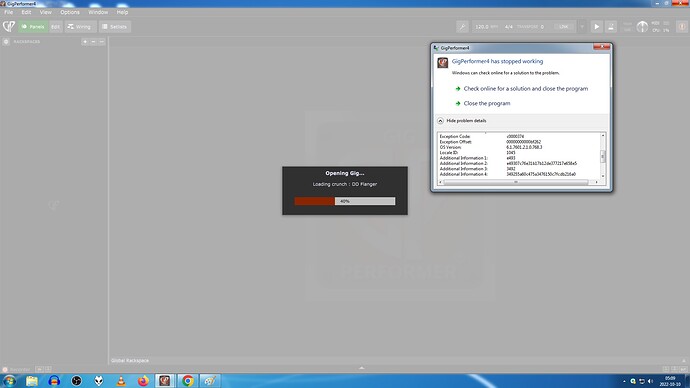Click the volume speaker tray icon
This screenshot has height=388, width=690.
650,381
